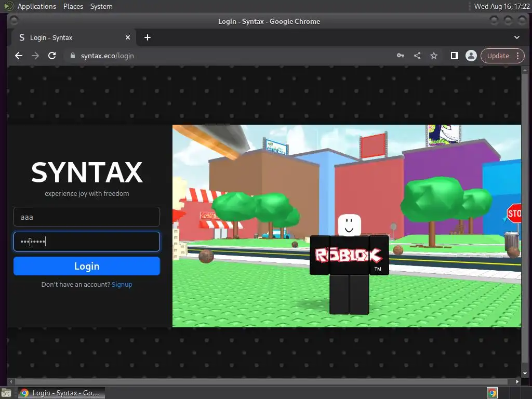Open the Chrome profile avatar menu
Image resolution: width=532 pixels, height=399 pixels.
pos(471,56)
